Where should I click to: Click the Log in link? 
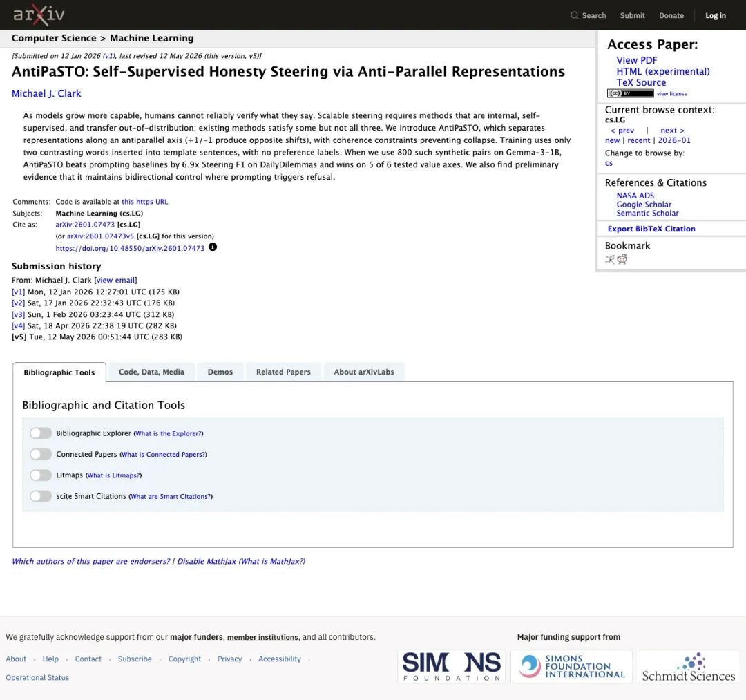click(x=716, y=15)
